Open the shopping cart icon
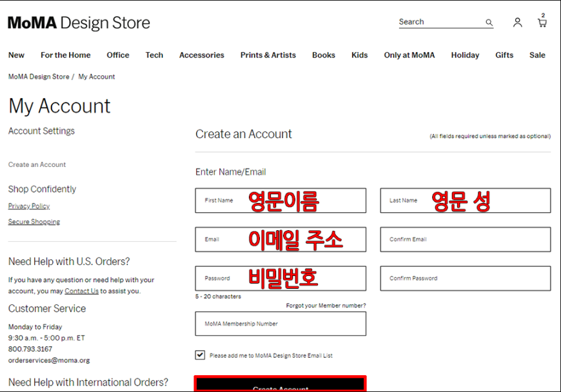This screenshot has width=561, height=392. pos(542,21)
